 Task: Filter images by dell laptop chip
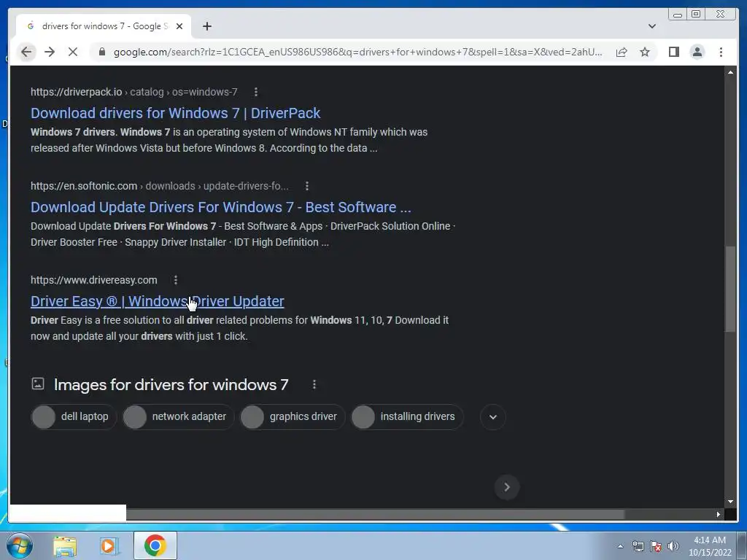tap(74, 416)
